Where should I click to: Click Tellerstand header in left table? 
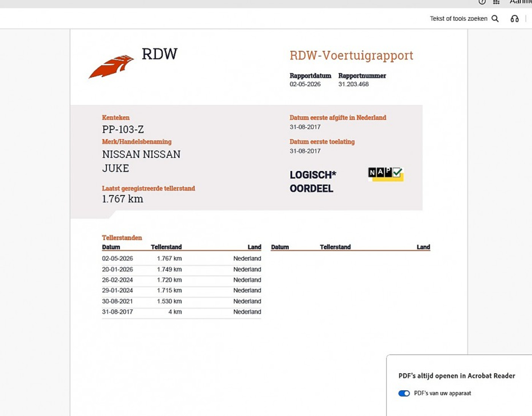pos(166,247)
